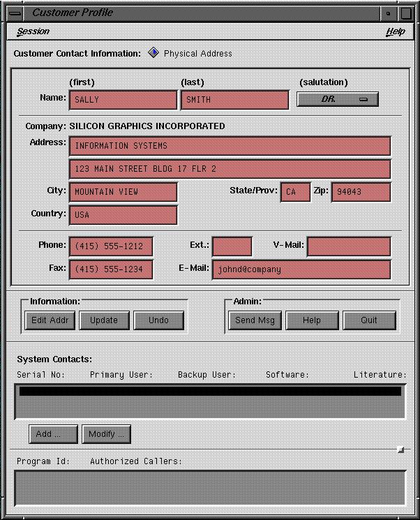Click the Edit Addr button
The image size is (420, 520).
pyautogui.click(x=50, y=320)
